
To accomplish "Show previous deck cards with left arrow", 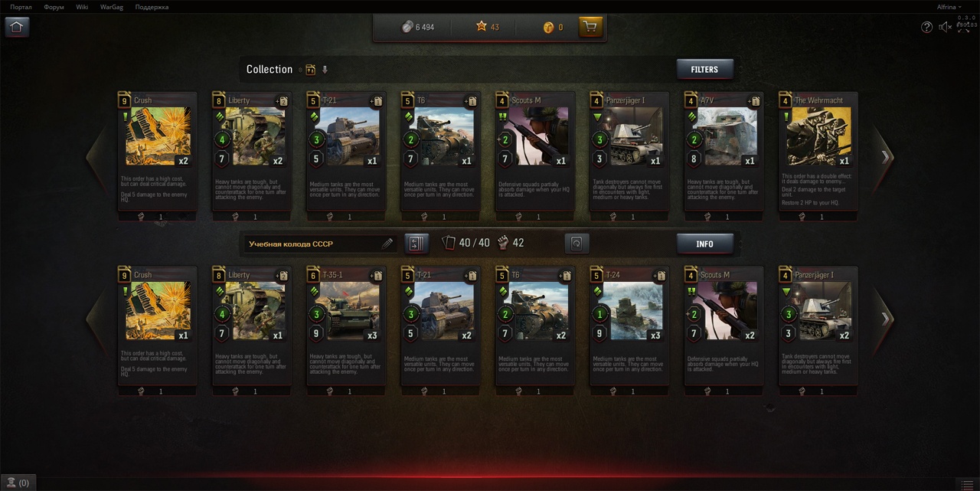I will [96, 319].
